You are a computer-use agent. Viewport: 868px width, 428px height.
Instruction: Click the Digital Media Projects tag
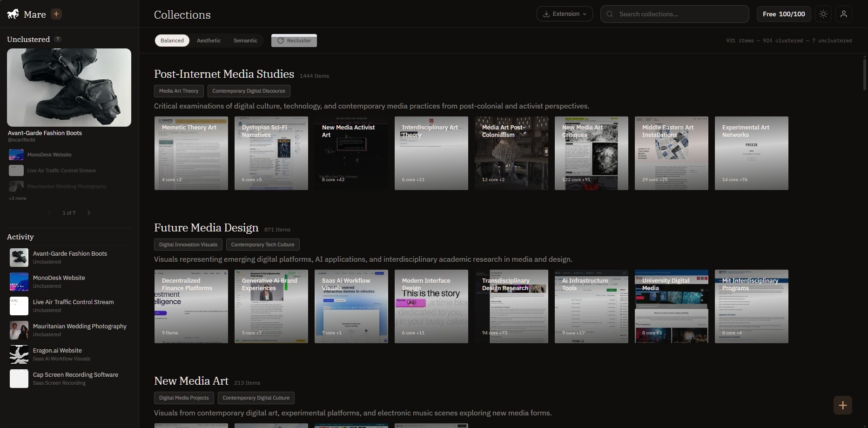(x=184, y=398)
